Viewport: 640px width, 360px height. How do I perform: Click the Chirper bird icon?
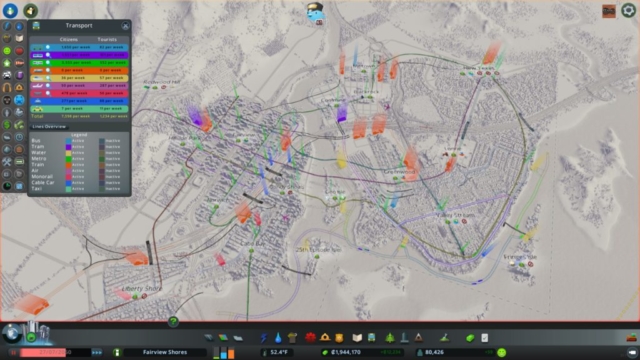316,14
